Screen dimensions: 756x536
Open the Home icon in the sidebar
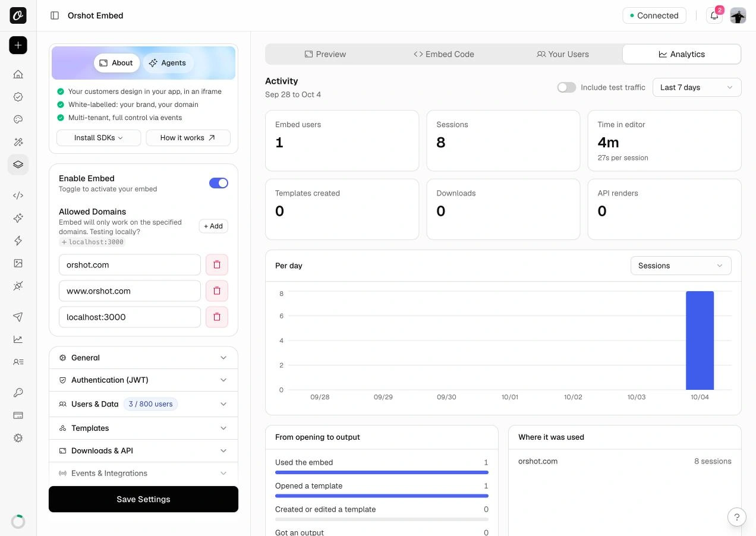[x=18, y=74]
